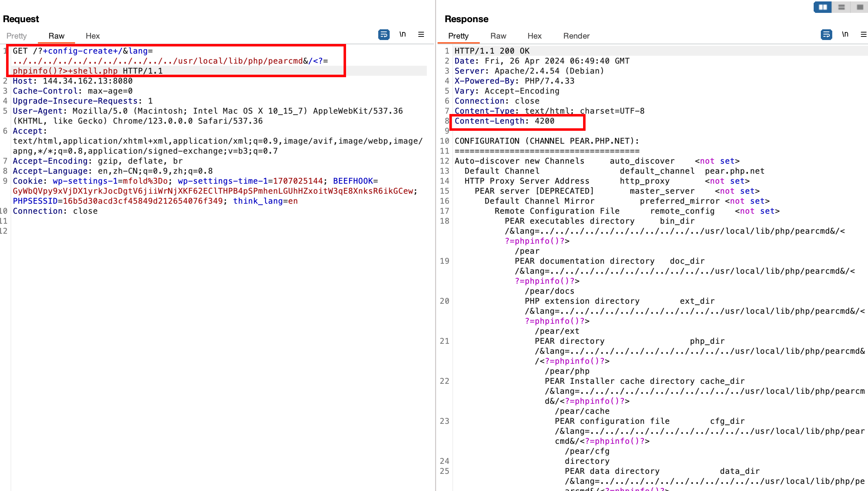The width and height of the screenshot is (868, 491).
Task: Open the Render tab of the Response
Action: 576,36
